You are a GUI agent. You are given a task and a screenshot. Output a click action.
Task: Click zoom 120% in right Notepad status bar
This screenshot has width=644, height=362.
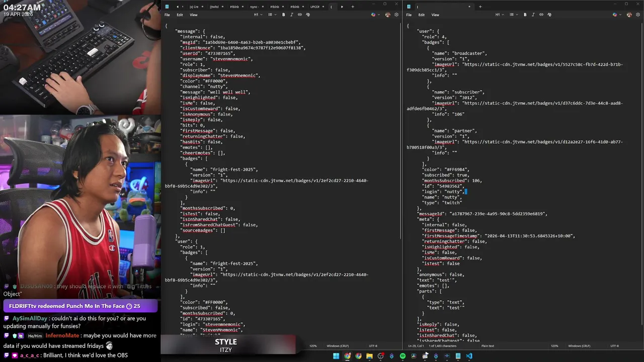(x=554, y=346)
